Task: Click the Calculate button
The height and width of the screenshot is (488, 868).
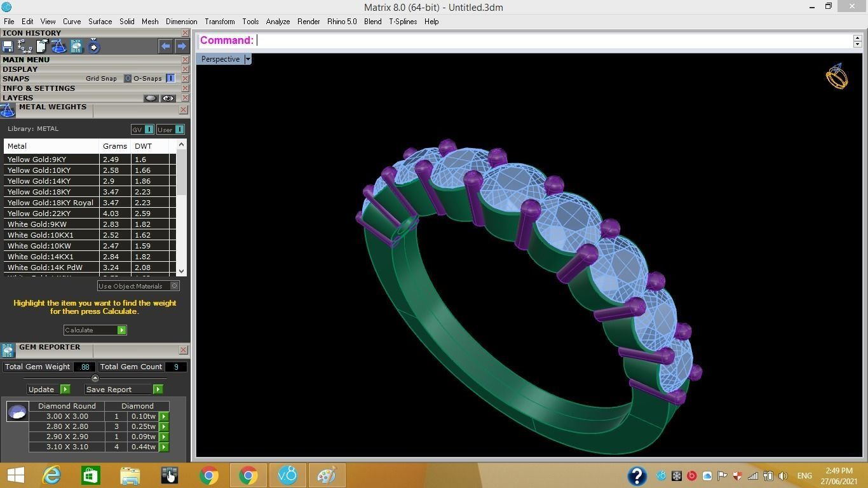Action: click(95, 330)
